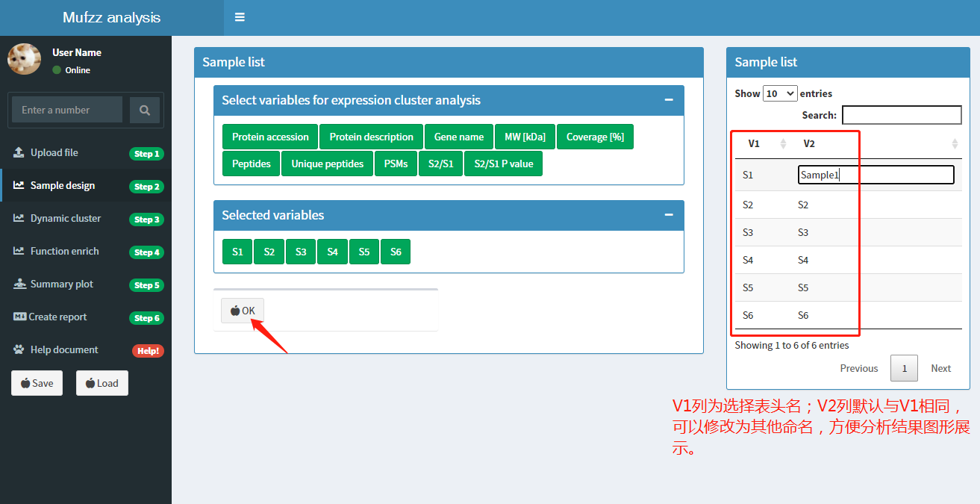Click the table Search input field
The height and width of the screenshot is (504, 980).
(902, 115)
